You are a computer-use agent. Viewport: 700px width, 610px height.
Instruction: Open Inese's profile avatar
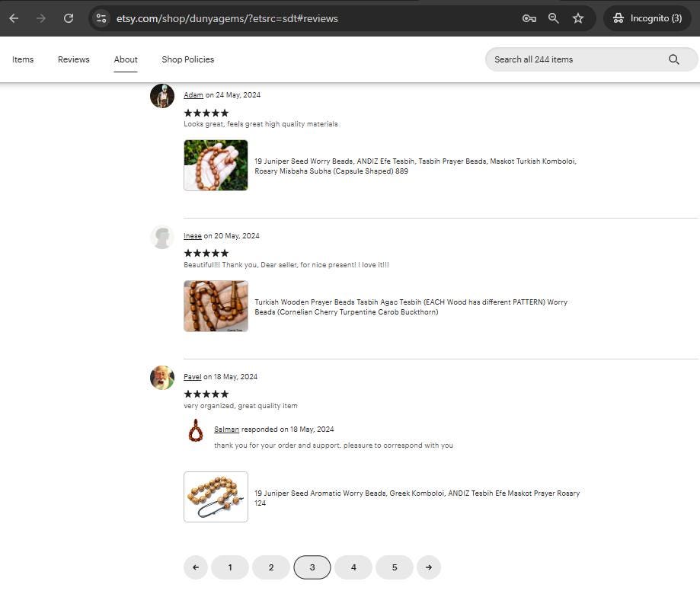pos(162,237)
